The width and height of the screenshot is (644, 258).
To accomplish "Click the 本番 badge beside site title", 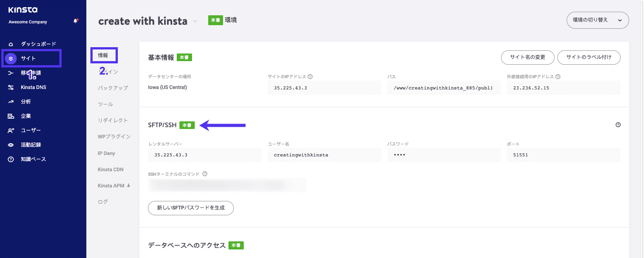I will [x=215, y=20].
